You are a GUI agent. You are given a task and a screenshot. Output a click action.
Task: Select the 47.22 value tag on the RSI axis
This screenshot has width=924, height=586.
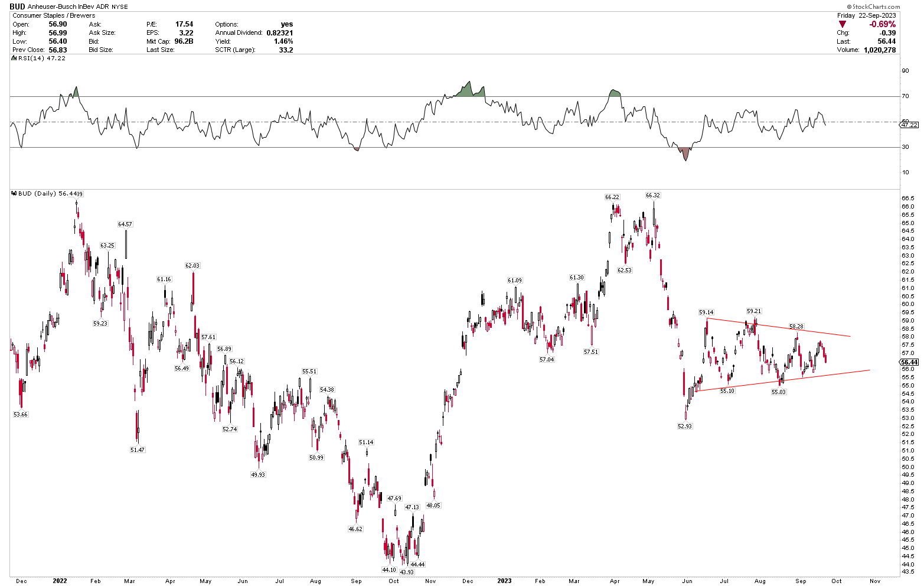[x=909, y=125]
